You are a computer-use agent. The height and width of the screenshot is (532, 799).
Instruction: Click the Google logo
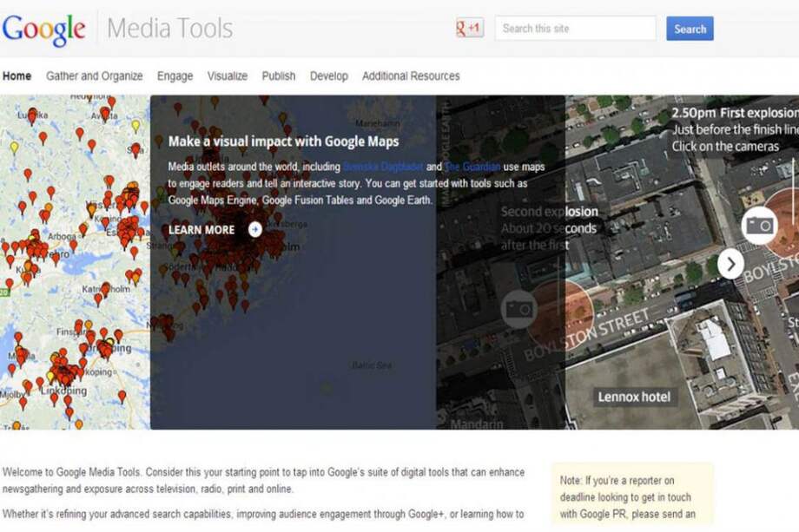coord(43,27)
